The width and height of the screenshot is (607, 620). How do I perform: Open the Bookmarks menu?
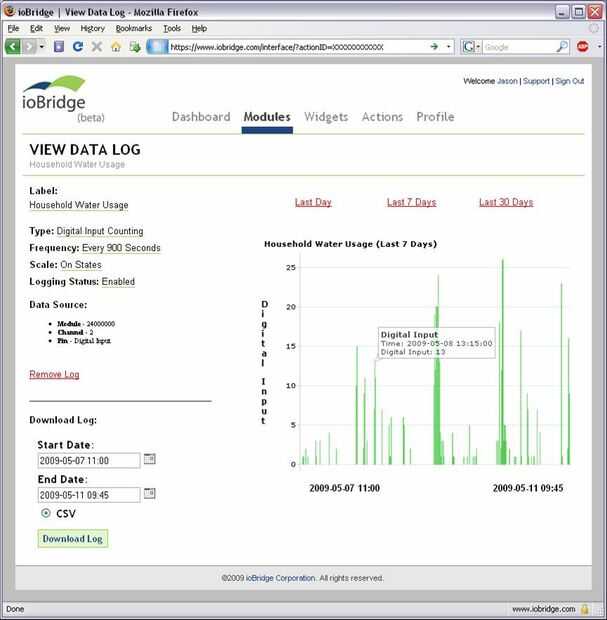tap(134, 28)
